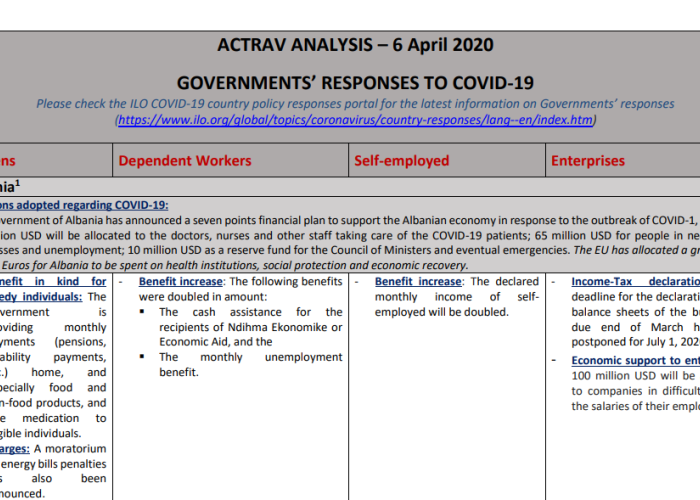Click the 'adopted regarding COVID-19:' underlined heading
The height and width of the screenshot is (500, 700).
point(92,205)
